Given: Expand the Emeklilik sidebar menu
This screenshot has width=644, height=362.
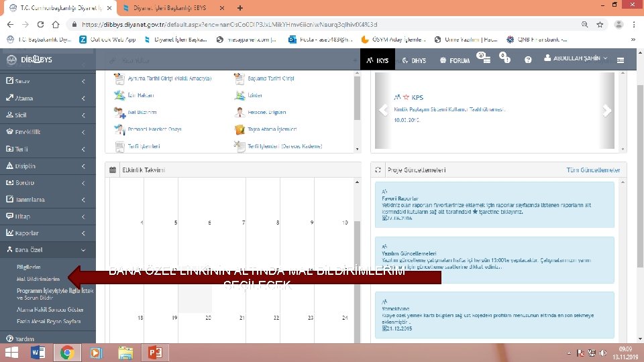Looking at the screenshot, I should click(48, 132).
